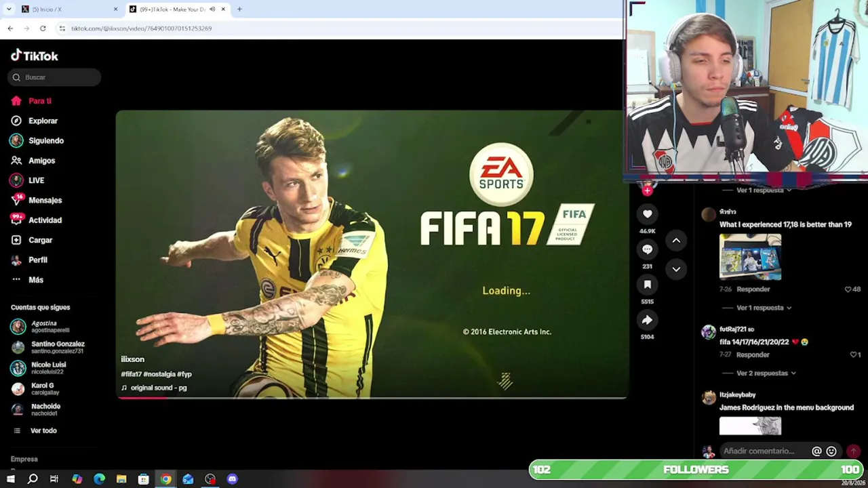Expand the Empresa footer section
Image resolution: width=868 pixels, height=488 pixels.
(24, 459)
